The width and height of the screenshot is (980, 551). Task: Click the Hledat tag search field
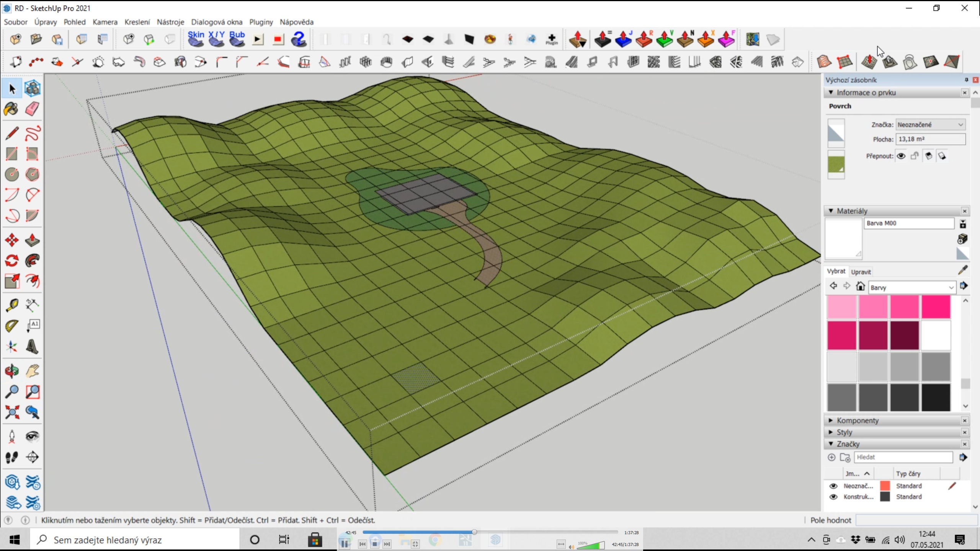pyautogui.click(x=903, y=457)
